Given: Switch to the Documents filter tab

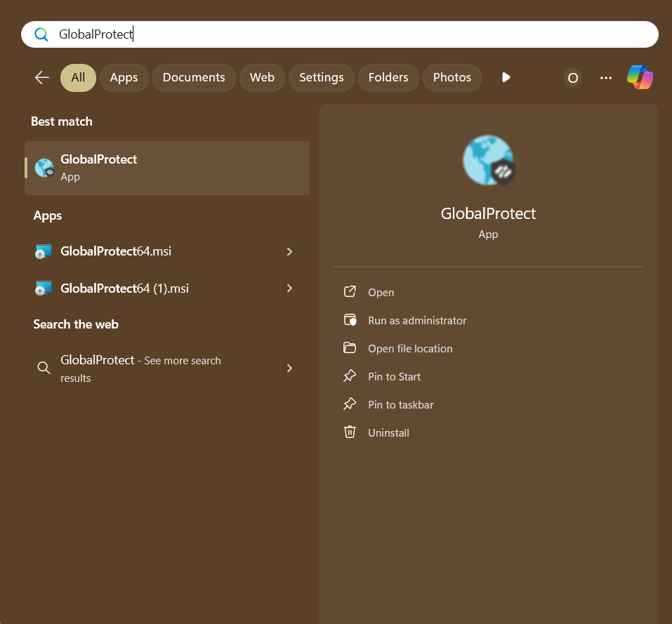Looking at the screenshot, I should [194, 77].
